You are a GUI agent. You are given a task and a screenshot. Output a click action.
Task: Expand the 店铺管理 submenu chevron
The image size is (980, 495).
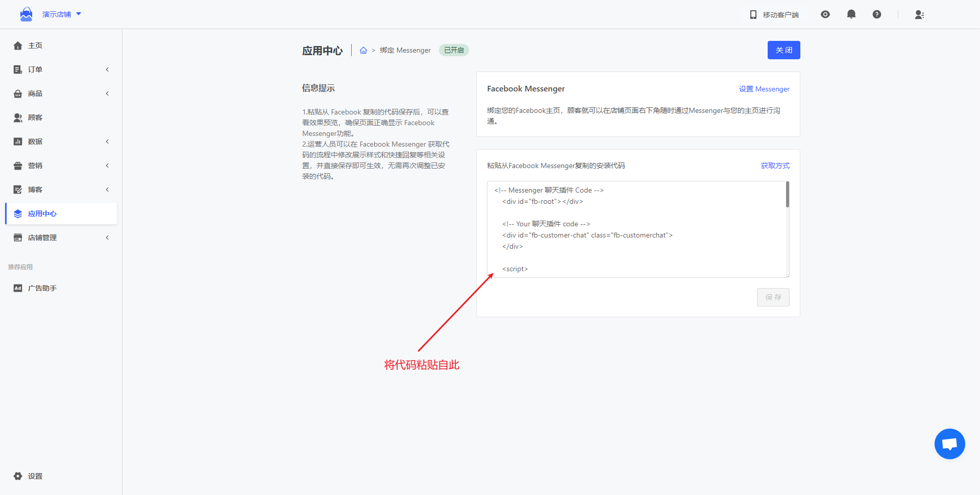click(107, 238)
